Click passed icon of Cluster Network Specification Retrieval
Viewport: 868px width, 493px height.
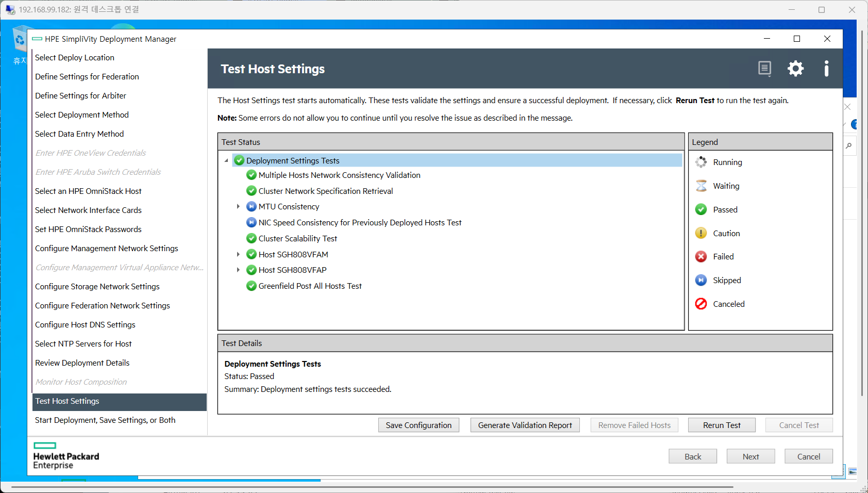coord(252,191)
